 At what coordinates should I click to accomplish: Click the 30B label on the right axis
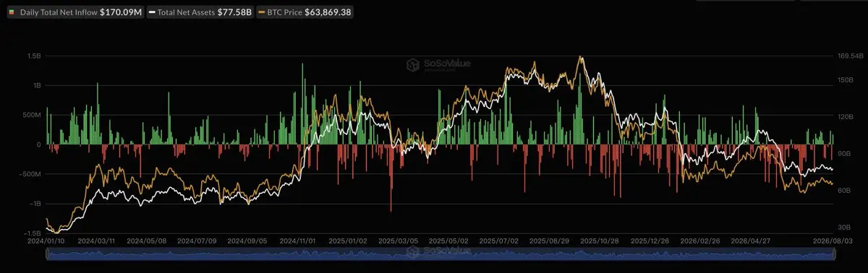click(844, 227)
